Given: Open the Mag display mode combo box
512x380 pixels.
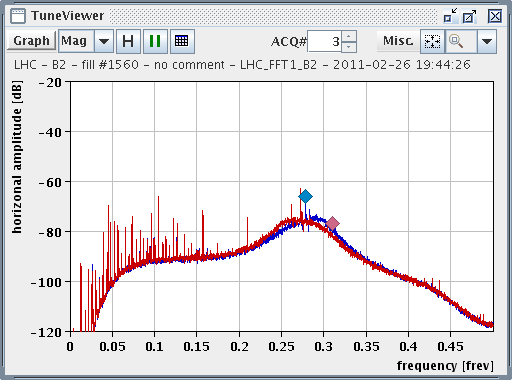Looking at the screenshot, I should click(86, 41).
